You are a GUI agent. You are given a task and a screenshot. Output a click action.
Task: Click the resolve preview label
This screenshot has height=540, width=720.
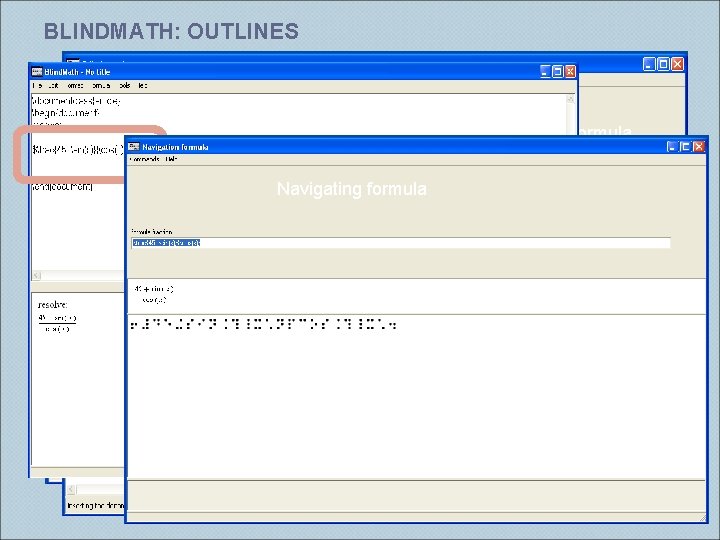[53, 305]
